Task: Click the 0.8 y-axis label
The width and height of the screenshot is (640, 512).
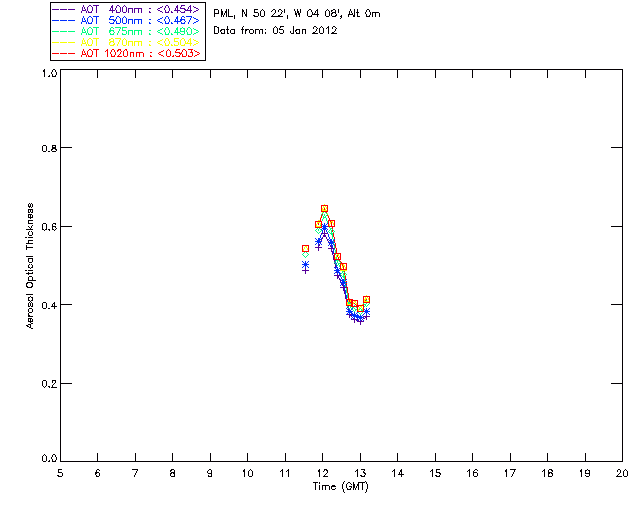Action: (x=49, y=148)
